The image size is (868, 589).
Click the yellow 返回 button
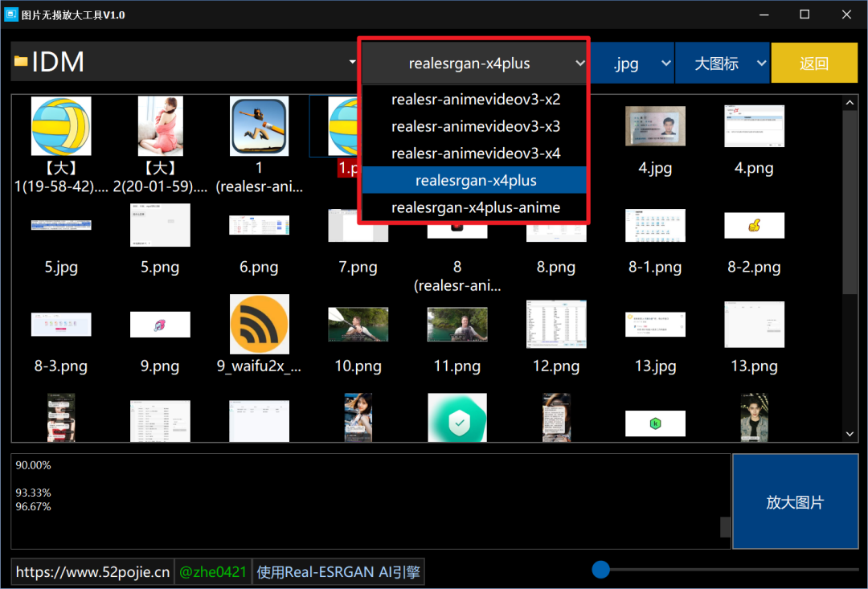813,63
